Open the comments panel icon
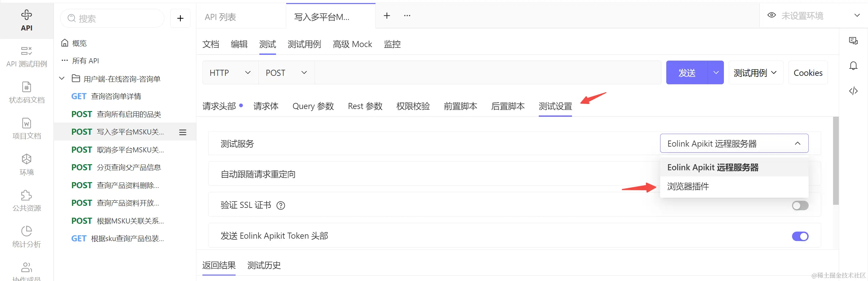The height and width of the screenshot is (281, 868). (853, 41)
